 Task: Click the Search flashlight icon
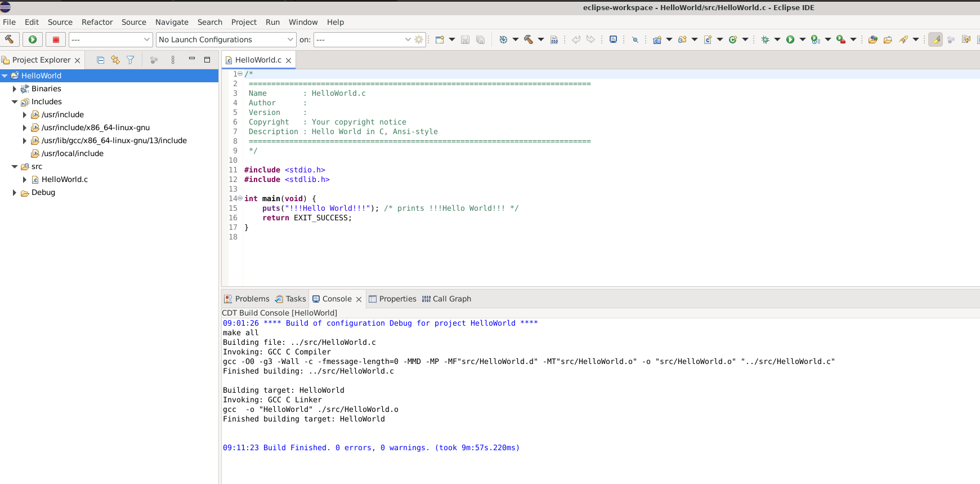pyautogui.click(x=903, y=39)
